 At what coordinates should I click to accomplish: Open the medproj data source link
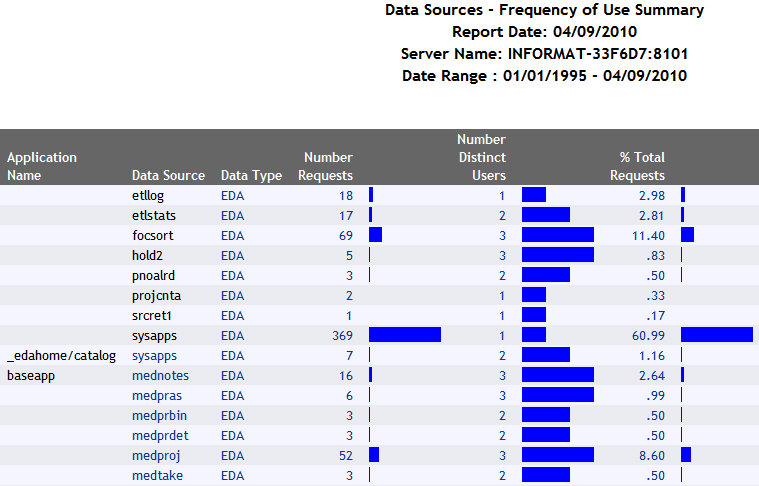point(156,456)
